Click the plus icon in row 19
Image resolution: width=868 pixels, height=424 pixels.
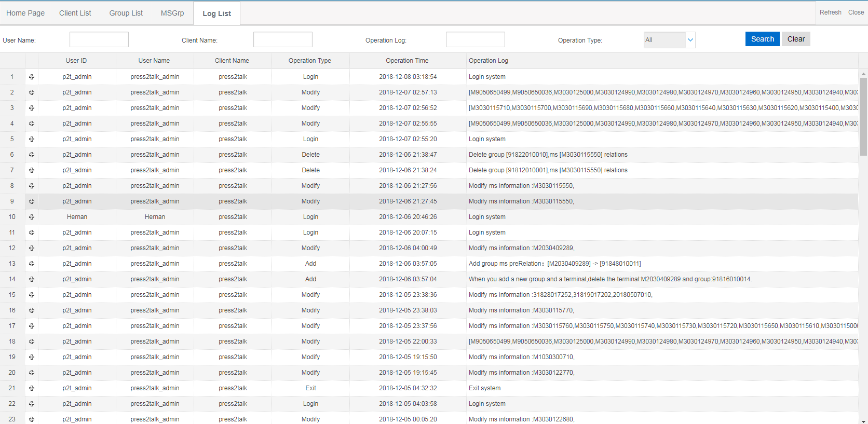point(32,357)
